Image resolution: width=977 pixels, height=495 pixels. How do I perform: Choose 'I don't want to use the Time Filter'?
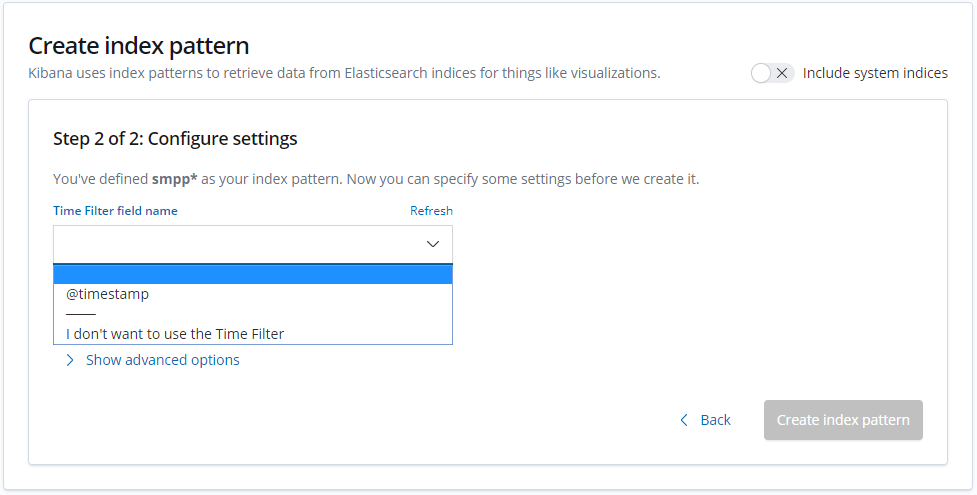[x=175, y=334]
